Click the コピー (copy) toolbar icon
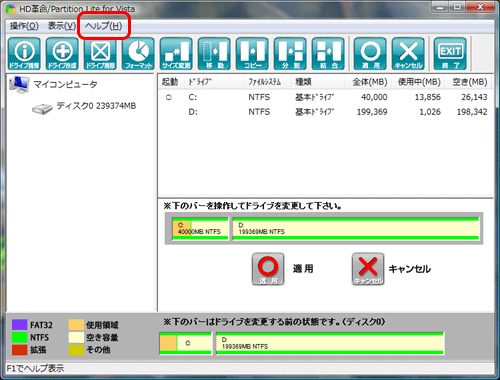 click(x=252, y=54)
